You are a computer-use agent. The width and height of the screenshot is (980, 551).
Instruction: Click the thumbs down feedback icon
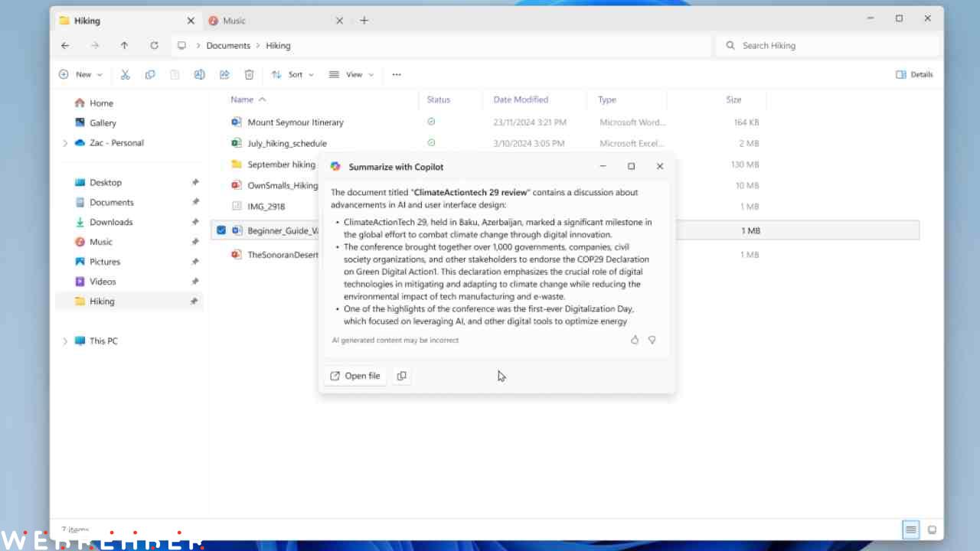click(x=652, y=340)
